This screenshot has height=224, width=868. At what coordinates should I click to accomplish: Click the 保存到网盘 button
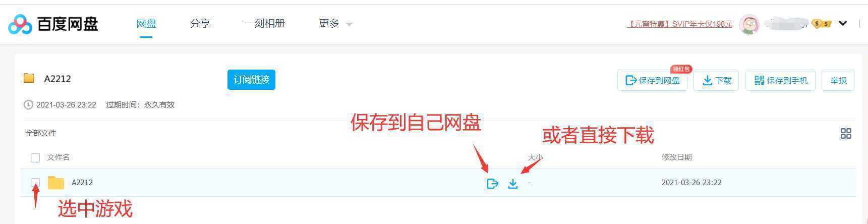[x=652, y=80]
